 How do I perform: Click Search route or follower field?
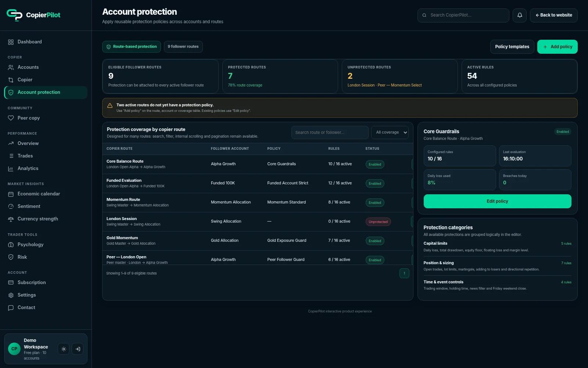[x=330, y=132]
